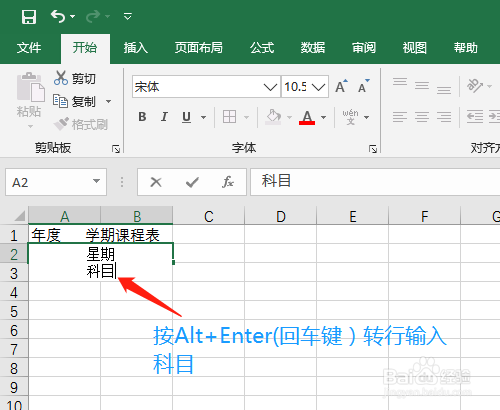This screenshot has height=410, width=500.
Task: Click the fill color bucket icon
Action: [273, 117]
